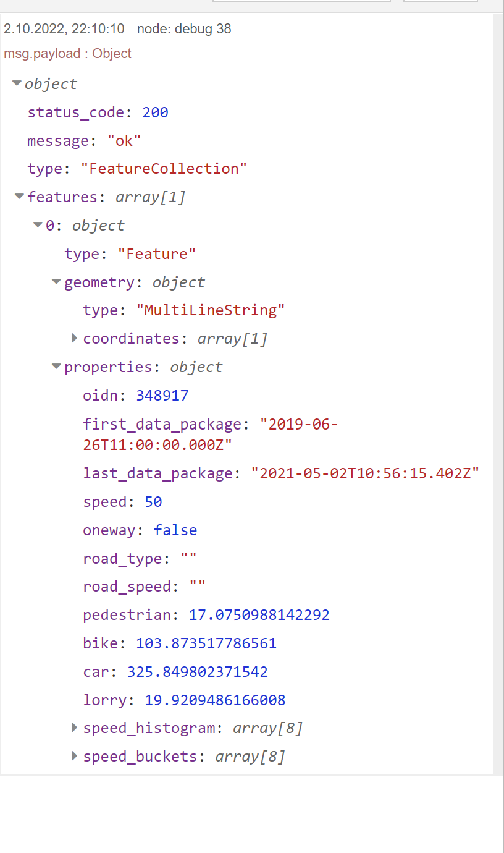
Task: Click the 'node: debug 38' link
Action: 184,29
